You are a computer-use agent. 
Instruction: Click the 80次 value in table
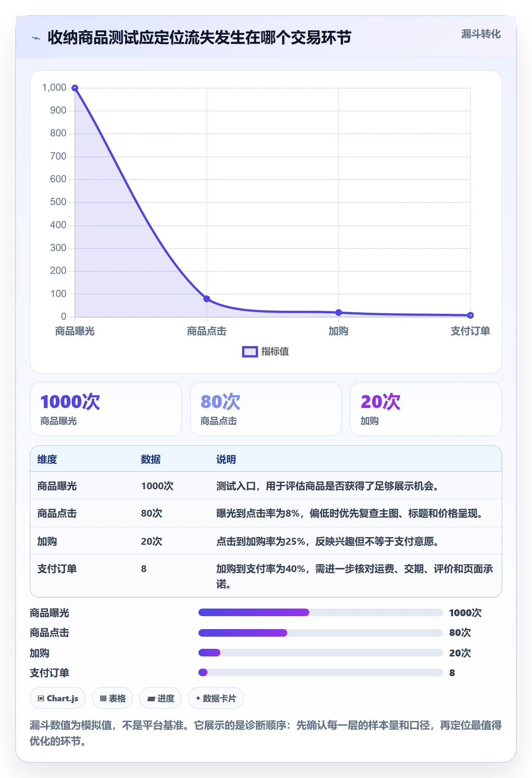[152, 513]
